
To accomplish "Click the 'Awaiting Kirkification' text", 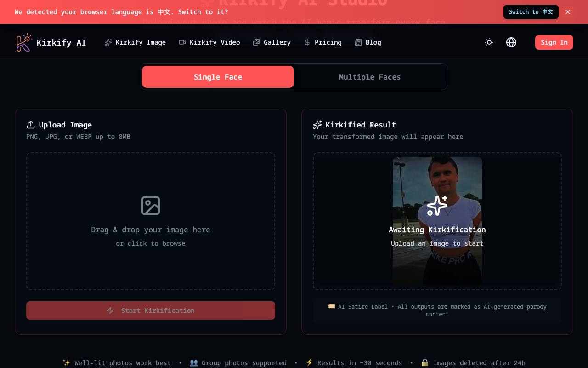I will point(437,230).
